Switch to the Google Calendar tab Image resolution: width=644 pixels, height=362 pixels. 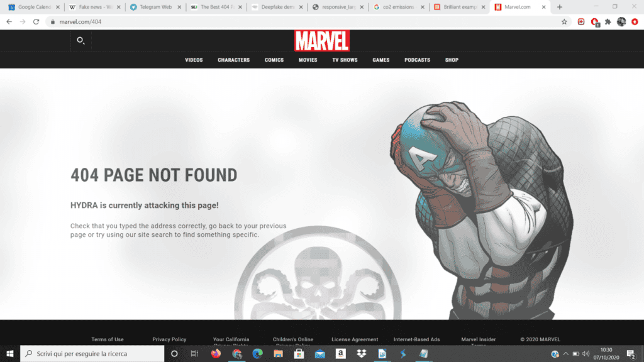click(35, 7)
